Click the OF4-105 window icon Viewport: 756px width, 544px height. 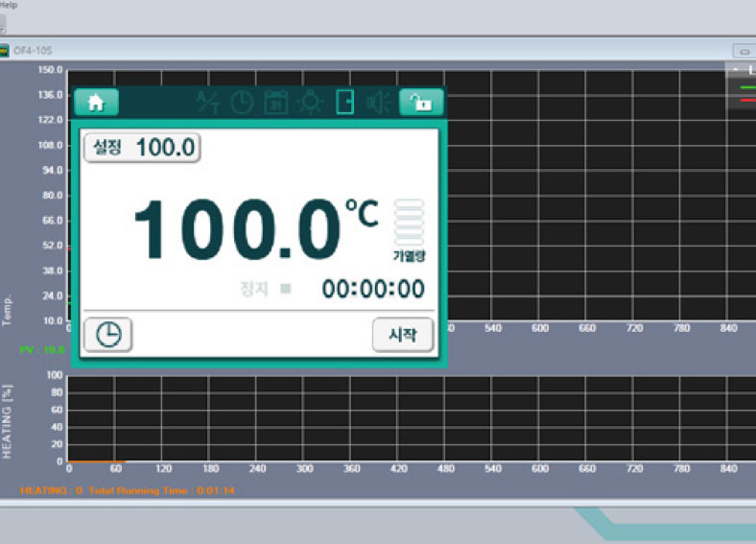point(4,51)
